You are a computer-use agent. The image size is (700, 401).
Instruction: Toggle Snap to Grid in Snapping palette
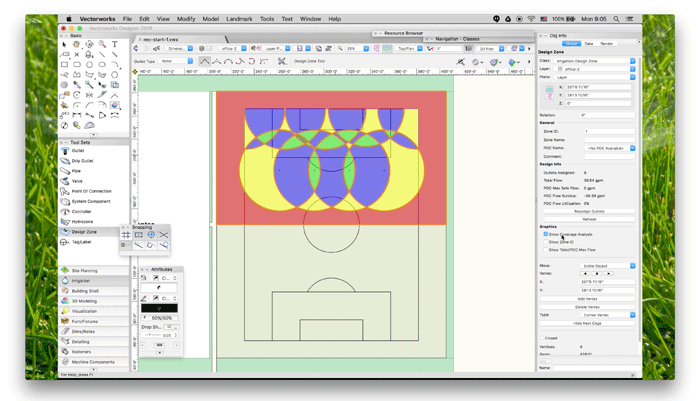pos(127,234)
